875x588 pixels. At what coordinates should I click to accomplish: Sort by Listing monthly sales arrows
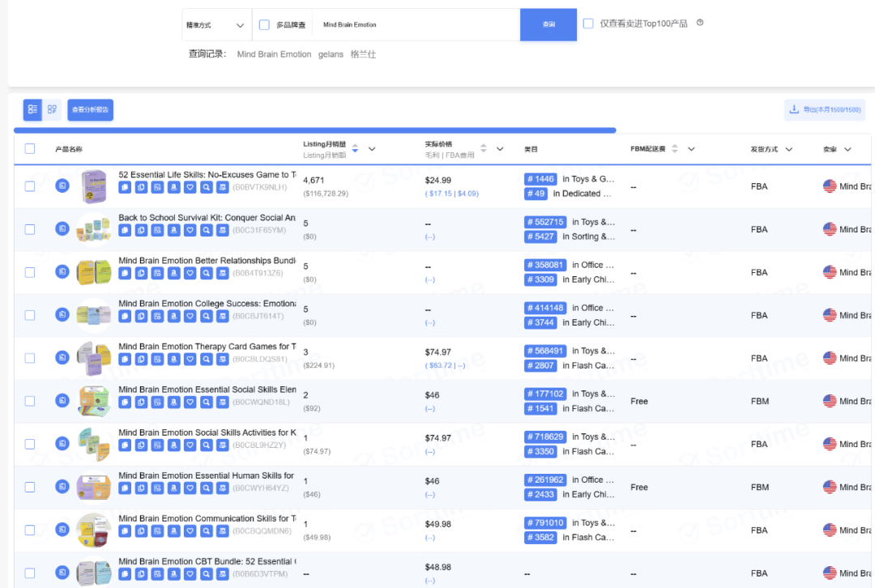355,148
